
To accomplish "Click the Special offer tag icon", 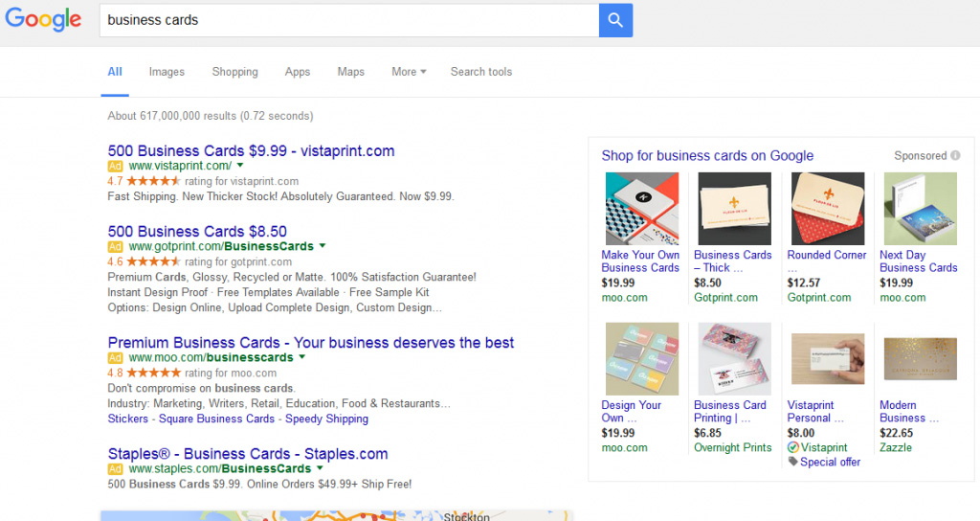I will (x=792, y=462).
